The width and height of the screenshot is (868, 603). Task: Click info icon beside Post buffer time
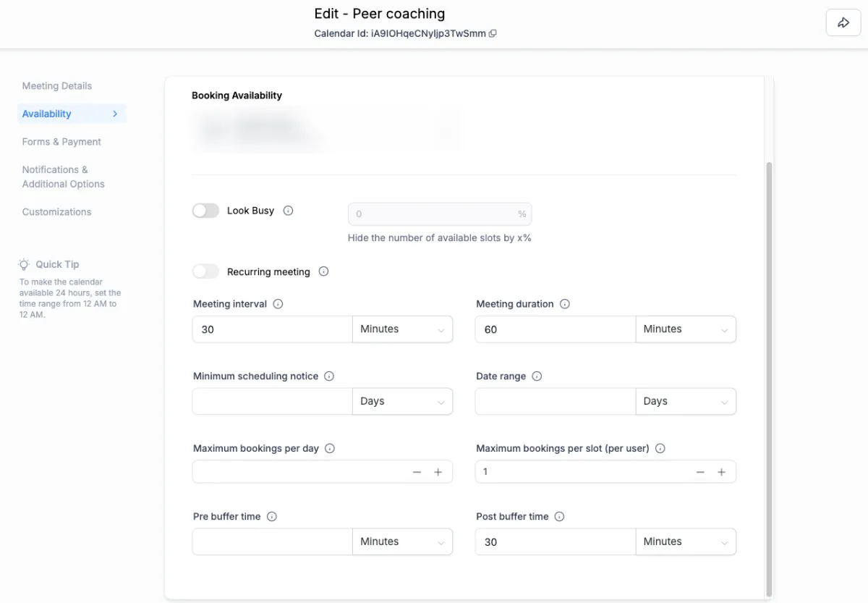tap(559, 517)
